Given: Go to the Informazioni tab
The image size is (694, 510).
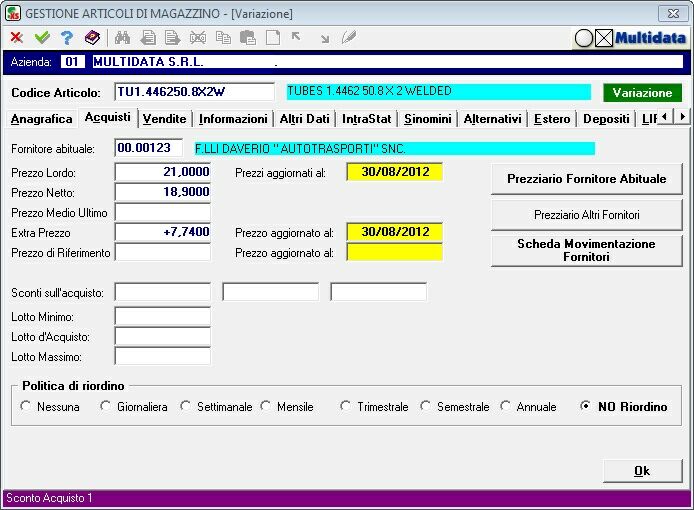Looking at the screenshot, I should pos(233,119).
